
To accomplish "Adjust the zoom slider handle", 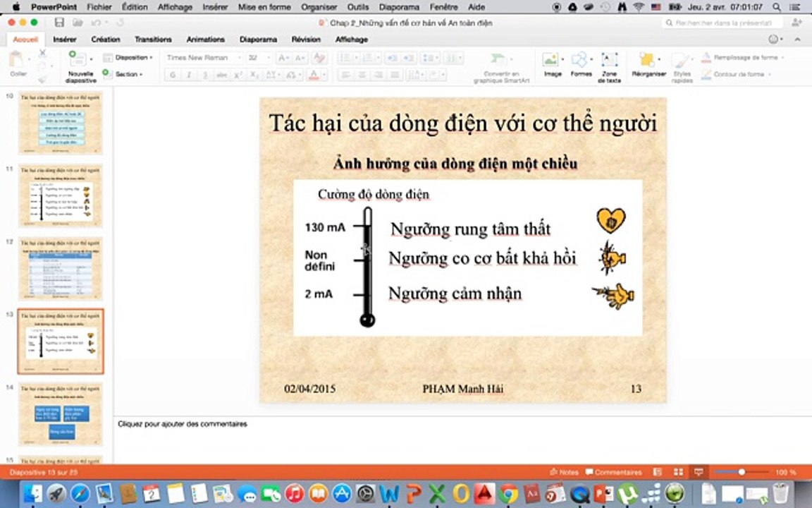I will [742, 472].
